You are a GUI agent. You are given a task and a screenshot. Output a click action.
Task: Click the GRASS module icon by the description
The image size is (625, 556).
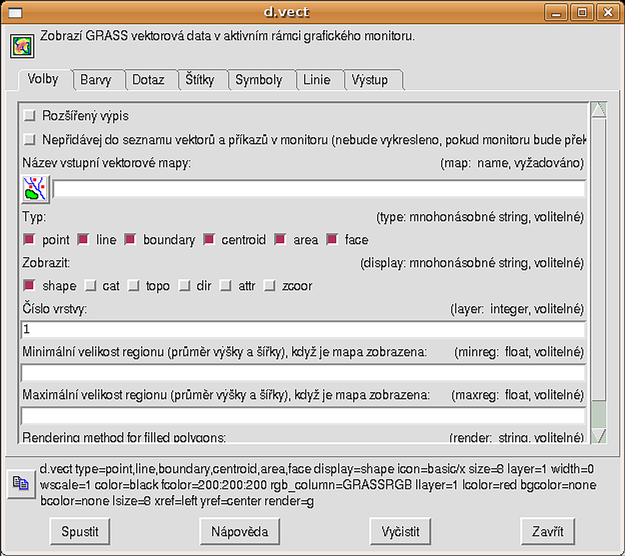pyautogui.click(x=22, y=47)
